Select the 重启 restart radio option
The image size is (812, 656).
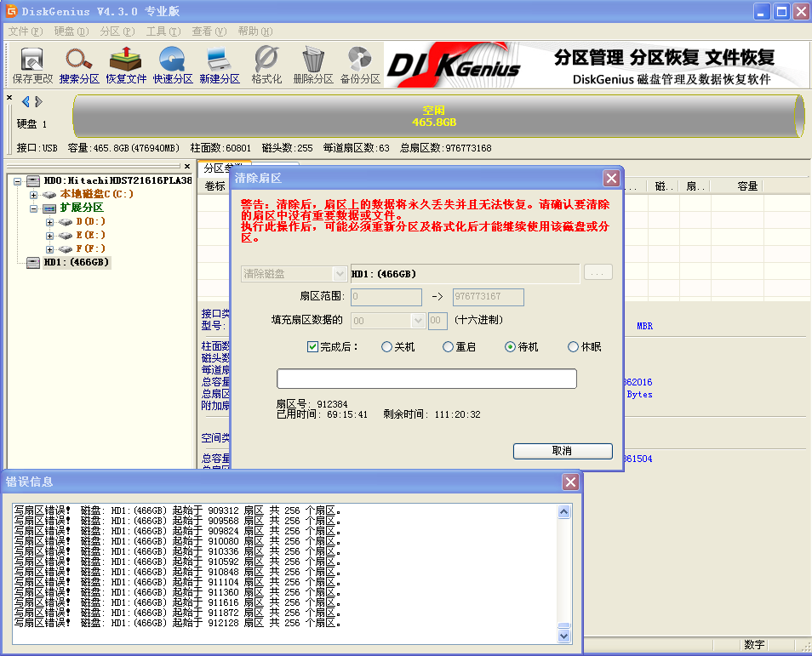pyautogui.click(x=448, y=347)
